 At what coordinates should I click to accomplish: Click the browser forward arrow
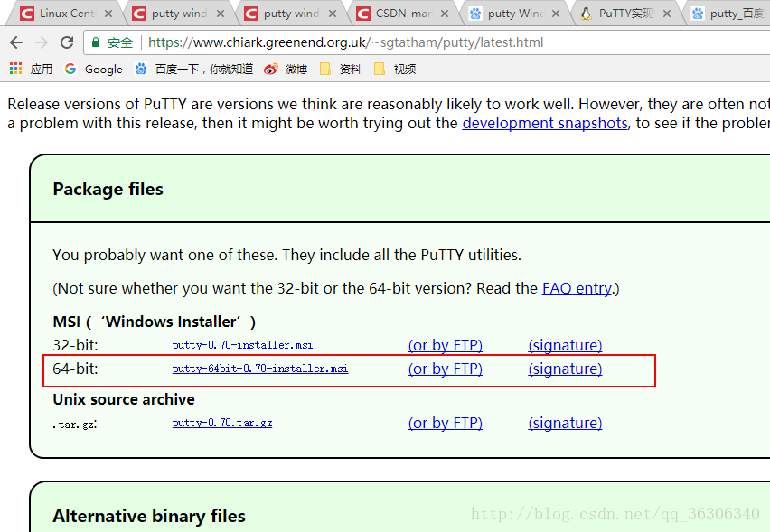[x=42, y=42]
